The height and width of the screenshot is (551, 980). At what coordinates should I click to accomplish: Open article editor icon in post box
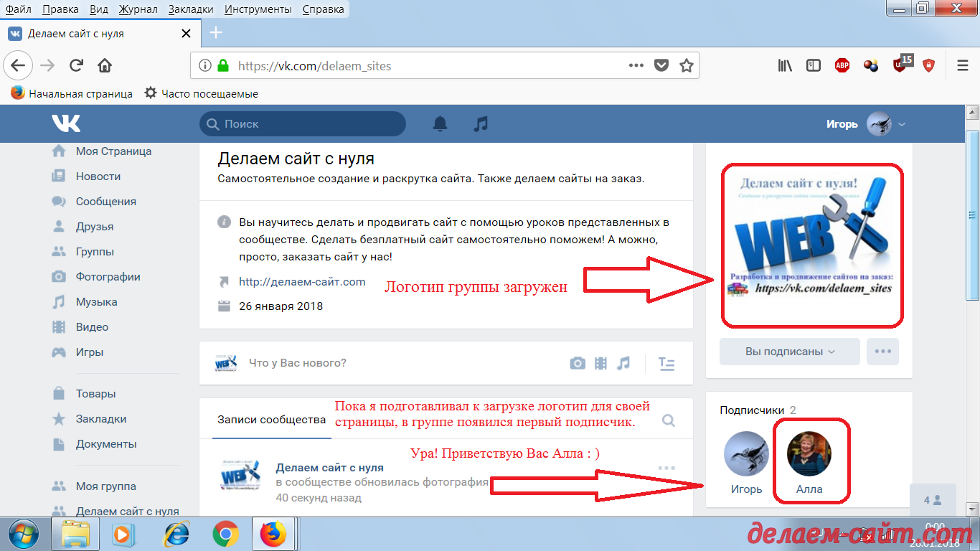tap(667, 364)
